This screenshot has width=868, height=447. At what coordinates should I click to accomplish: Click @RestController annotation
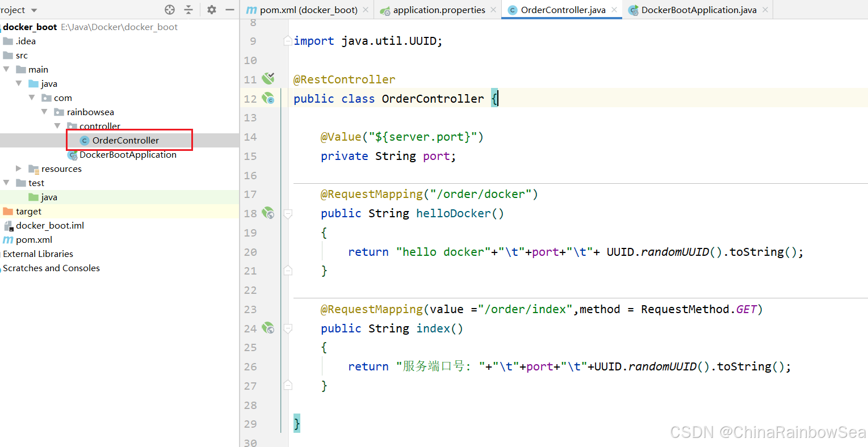click(344, 79)
